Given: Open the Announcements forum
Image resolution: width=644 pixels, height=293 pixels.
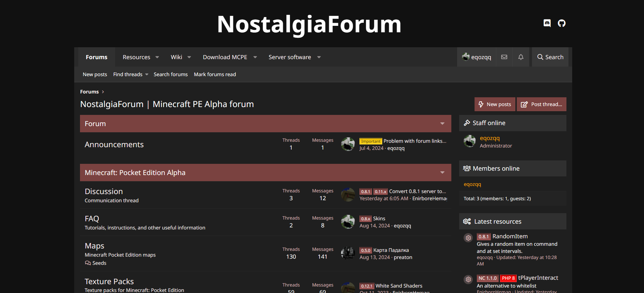Looking at the screenshot, I should point(114,144).
